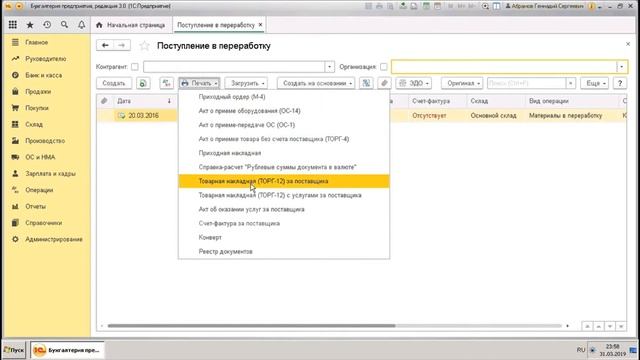This screenshot has height=360, width=640.
Task: Select Акт о приеме-передаче ОС (ОС-1)
Action: tap(284, 125)
